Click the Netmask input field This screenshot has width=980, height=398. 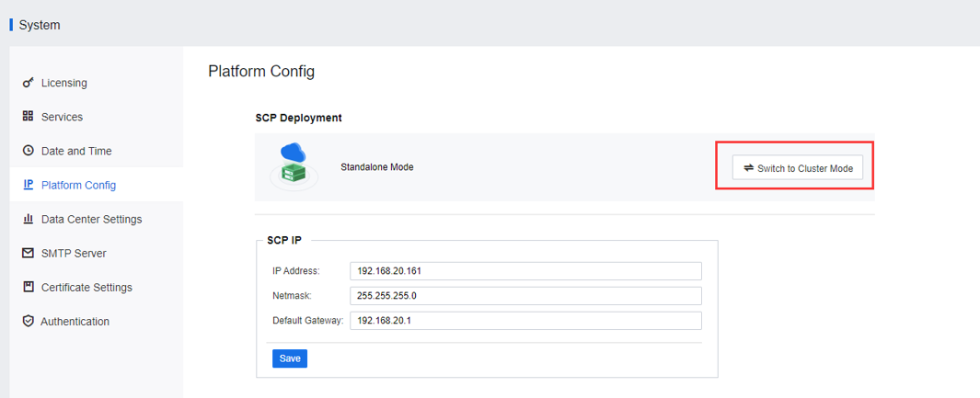[525, 296]
